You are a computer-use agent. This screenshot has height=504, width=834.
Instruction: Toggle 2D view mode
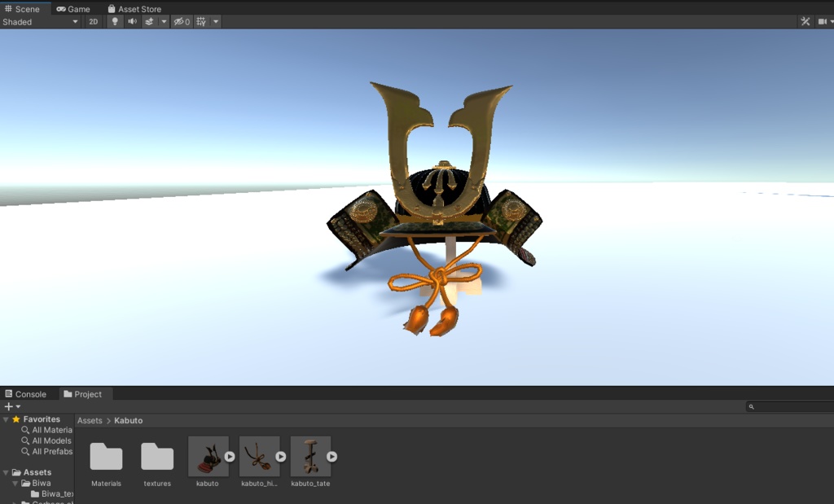(94, 22)
